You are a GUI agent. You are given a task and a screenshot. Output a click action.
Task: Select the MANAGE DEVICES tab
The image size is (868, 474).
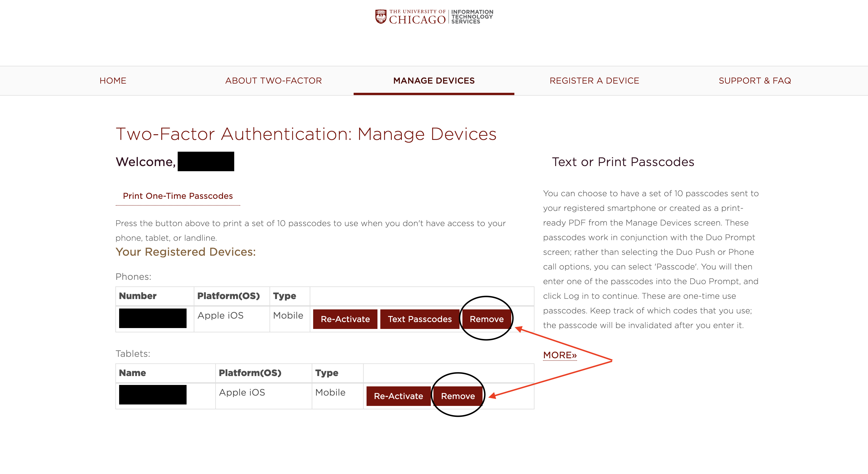(x=434, y=80)
